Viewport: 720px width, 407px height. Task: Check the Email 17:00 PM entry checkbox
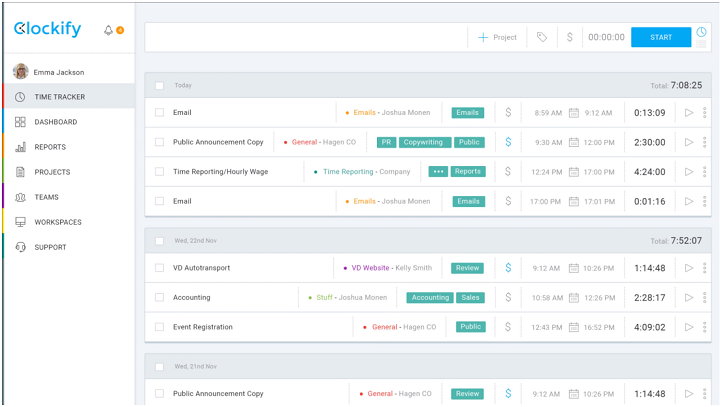(159, 201)
